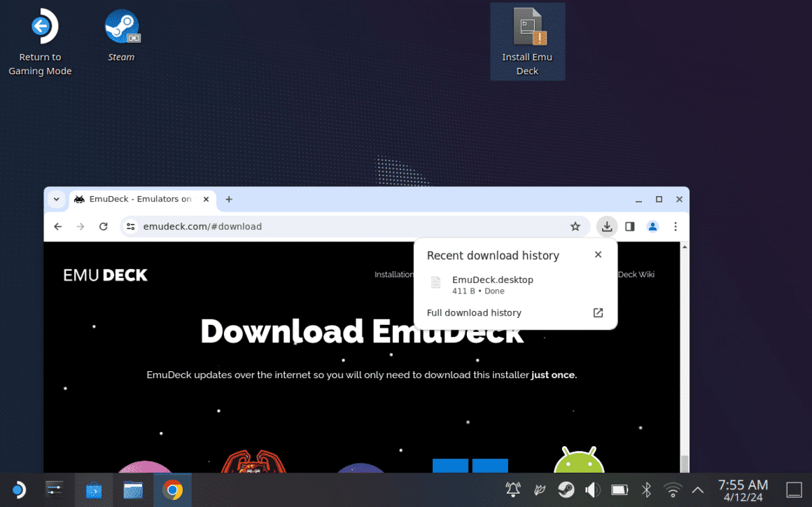812x507 pixels.
Task: Open Discover software store from taskbar
Action: [94, 490]
